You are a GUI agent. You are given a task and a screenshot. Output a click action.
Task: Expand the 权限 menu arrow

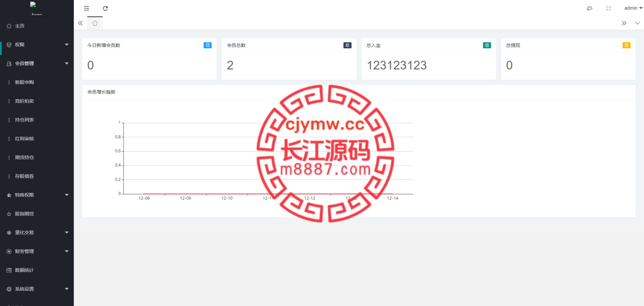tap(67, 44)
